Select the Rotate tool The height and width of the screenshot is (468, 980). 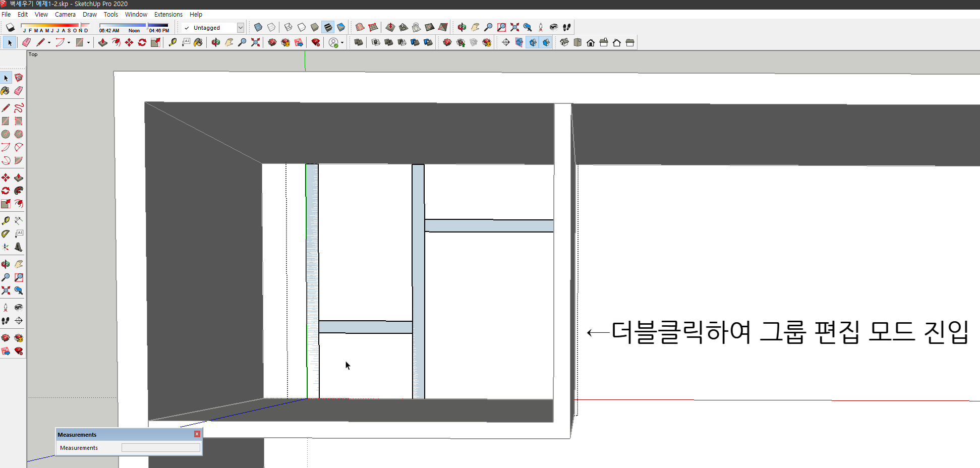141,42
